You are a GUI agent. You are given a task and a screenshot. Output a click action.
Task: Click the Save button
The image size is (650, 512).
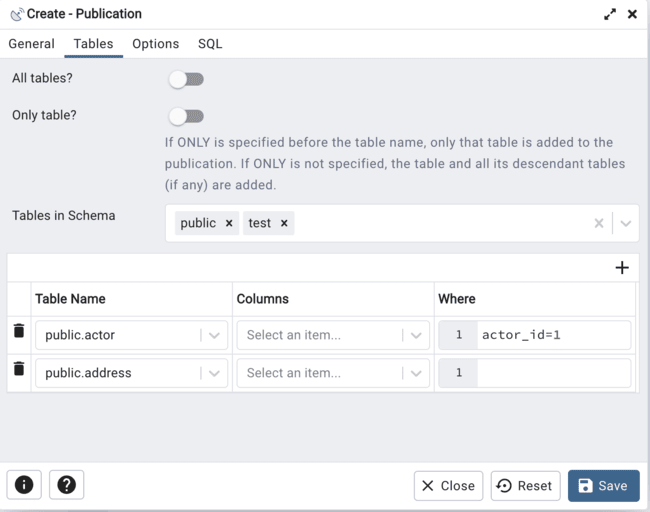tap(603, 485)
